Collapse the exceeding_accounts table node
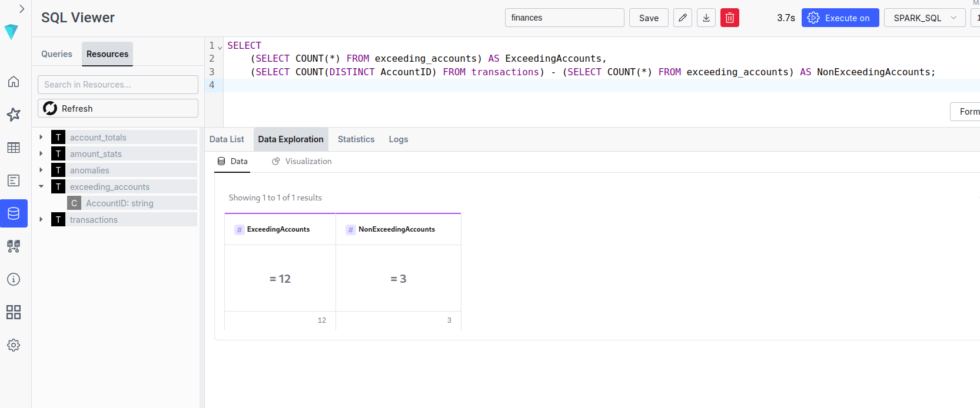Viewport: 980px width, 408px height. (x=41, y=186)
